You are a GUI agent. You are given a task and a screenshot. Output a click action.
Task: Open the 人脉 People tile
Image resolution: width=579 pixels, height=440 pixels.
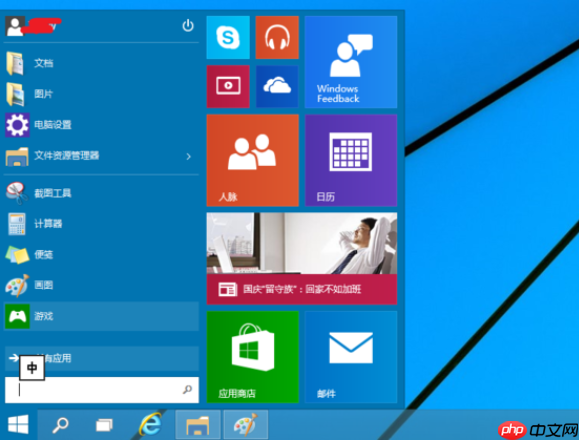pyautogui.click(x=253, y=160)
